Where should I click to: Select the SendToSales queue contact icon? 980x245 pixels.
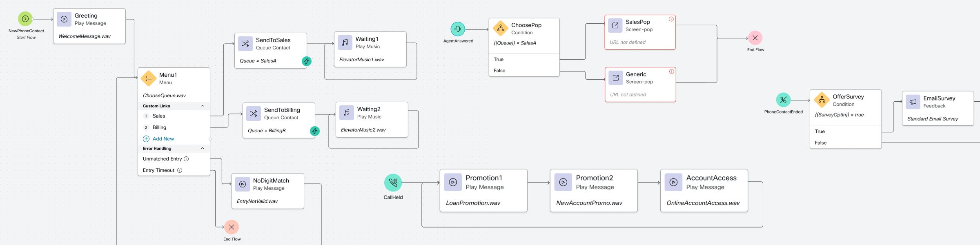tap(245, 44)
